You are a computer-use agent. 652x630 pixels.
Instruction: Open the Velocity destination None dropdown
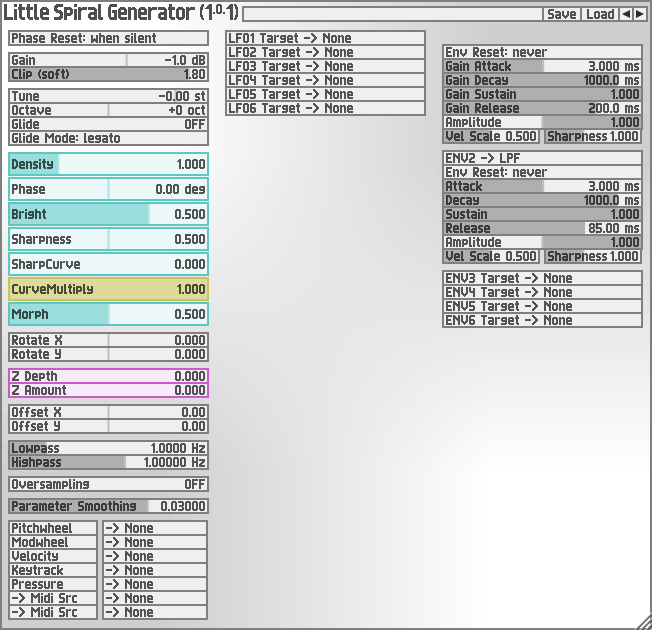pyautogui.click(x=155, y=556)
